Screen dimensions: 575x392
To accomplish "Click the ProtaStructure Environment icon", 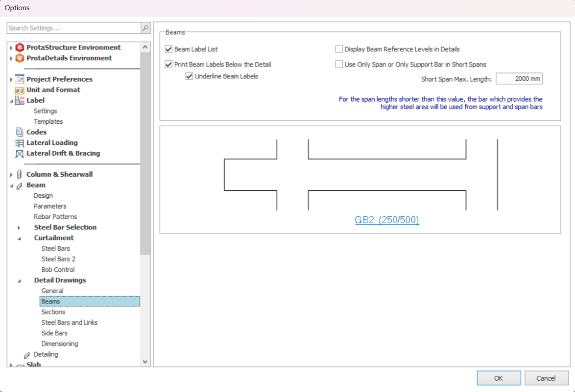I will (20, 47).
